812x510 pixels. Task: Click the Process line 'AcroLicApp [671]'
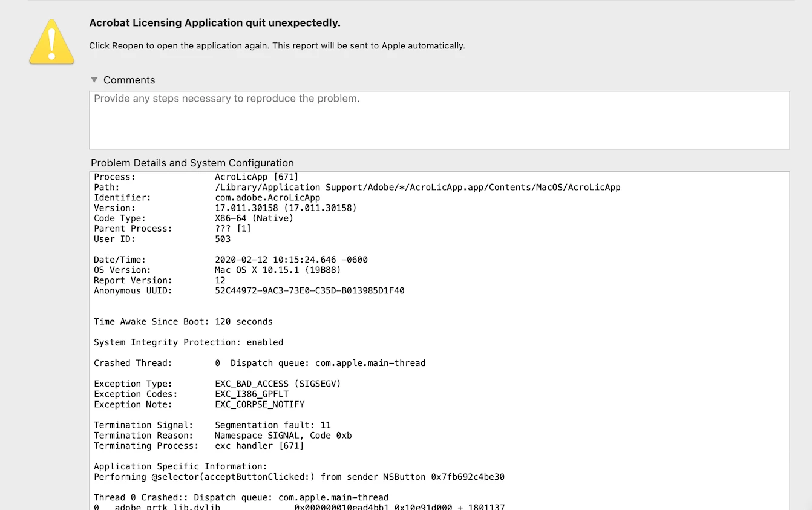(196, 177)
